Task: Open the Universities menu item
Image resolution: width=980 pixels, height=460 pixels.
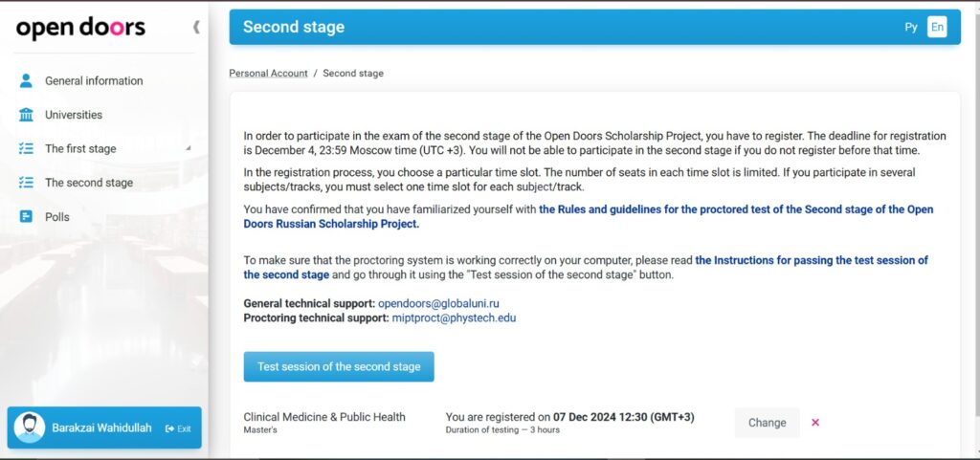Action: coord(73,115)
